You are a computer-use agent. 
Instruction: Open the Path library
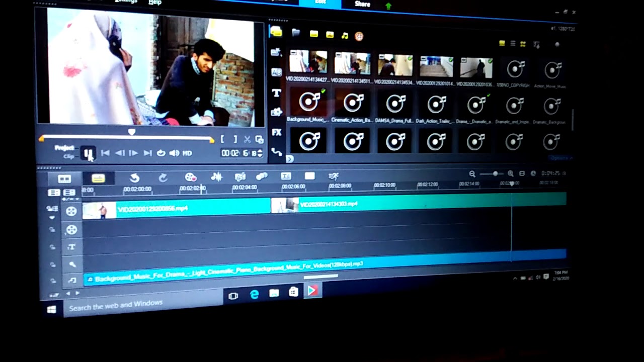click(276, 151)
